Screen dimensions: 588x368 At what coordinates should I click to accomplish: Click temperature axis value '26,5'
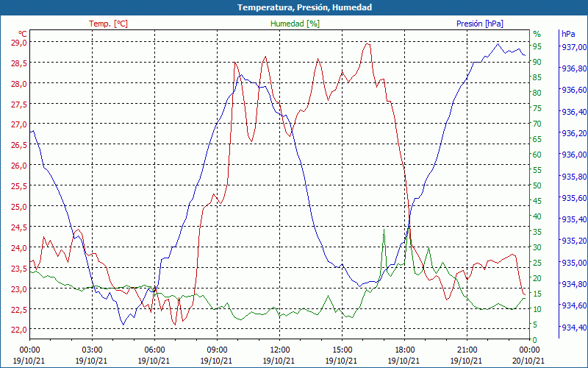[19, 145]
